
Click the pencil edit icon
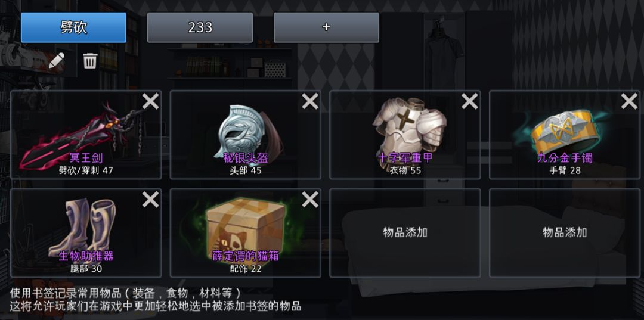57,61
